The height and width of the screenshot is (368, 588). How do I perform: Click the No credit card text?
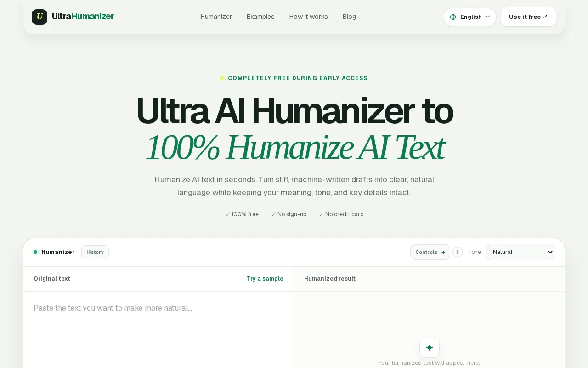tap(341, 214)
